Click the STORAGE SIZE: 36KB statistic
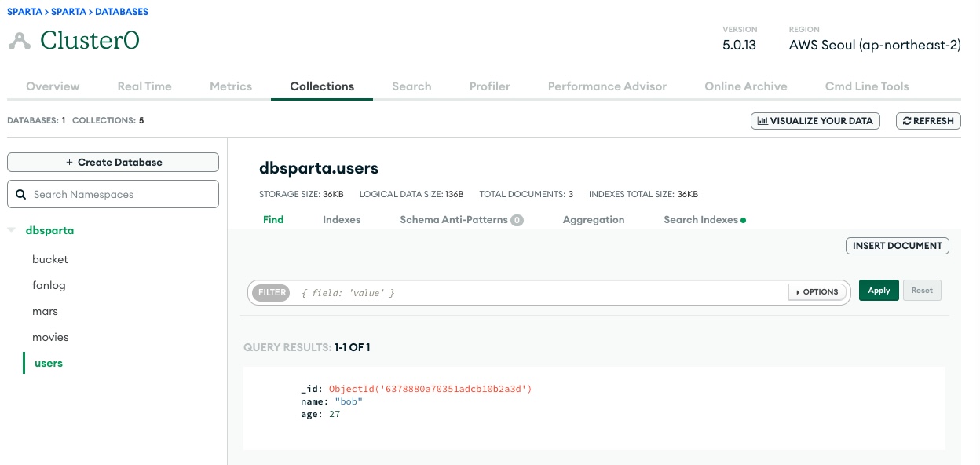Image resolution: width=980 pixels, height=465 pixels. tap(301, 194)
